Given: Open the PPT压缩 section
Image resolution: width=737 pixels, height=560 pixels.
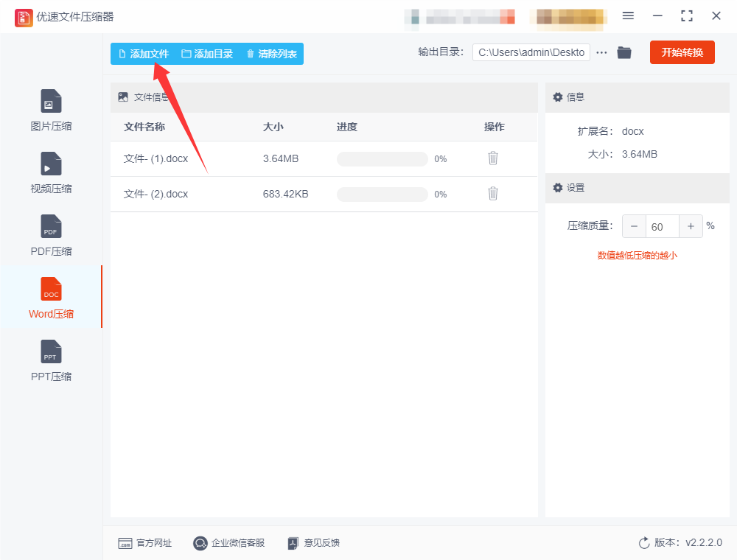Looking at the screenshot, I should [x=51, y=360].
